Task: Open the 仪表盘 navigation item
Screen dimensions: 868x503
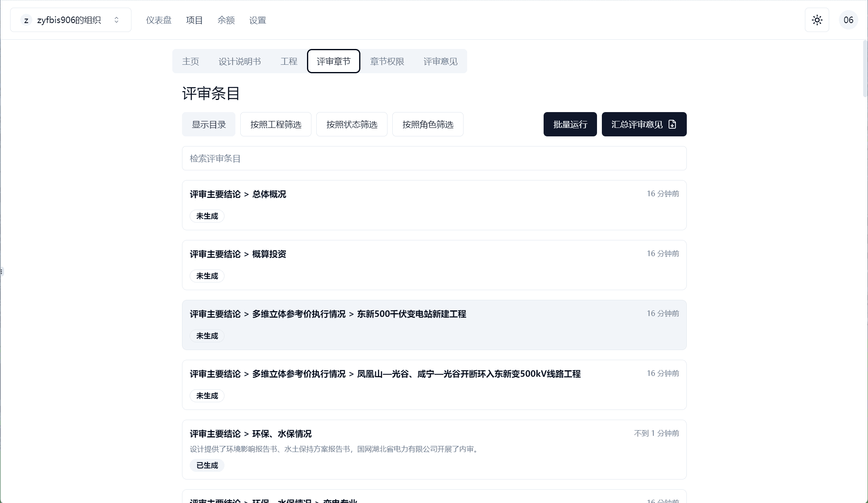Action: [159, 20]
